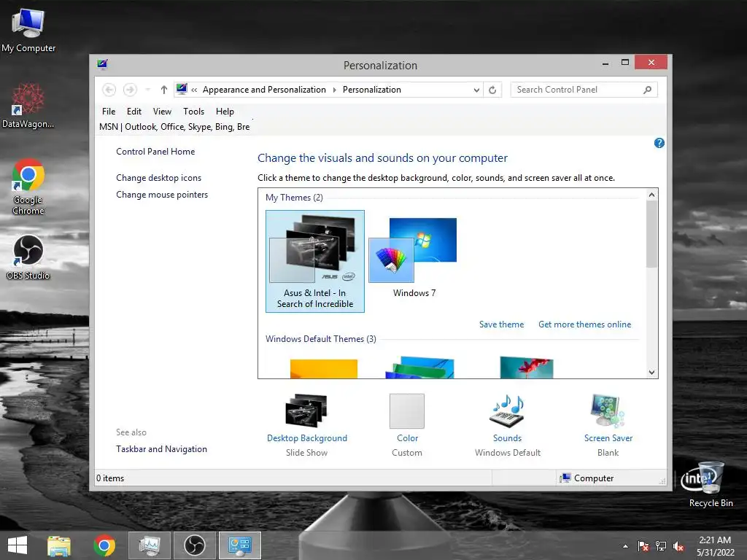Click the theme list scroll down arrow
747x560 pixels.
651,373
